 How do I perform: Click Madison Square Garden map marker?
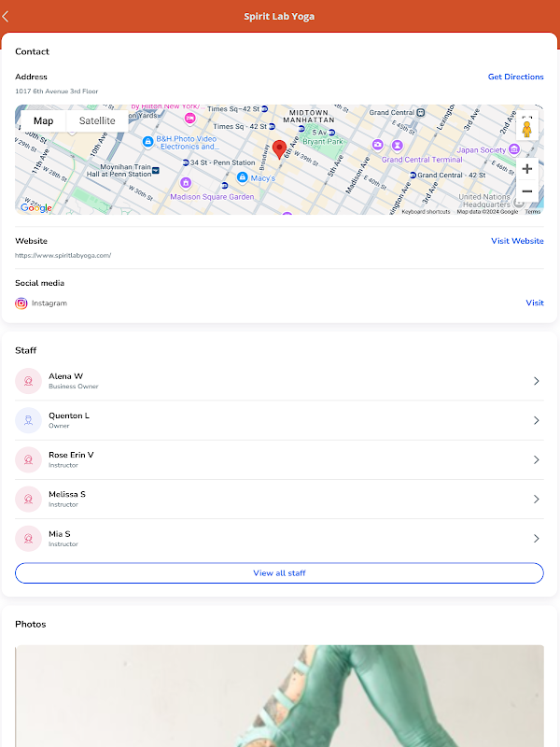pyautogui.click(x=186, y=182)
